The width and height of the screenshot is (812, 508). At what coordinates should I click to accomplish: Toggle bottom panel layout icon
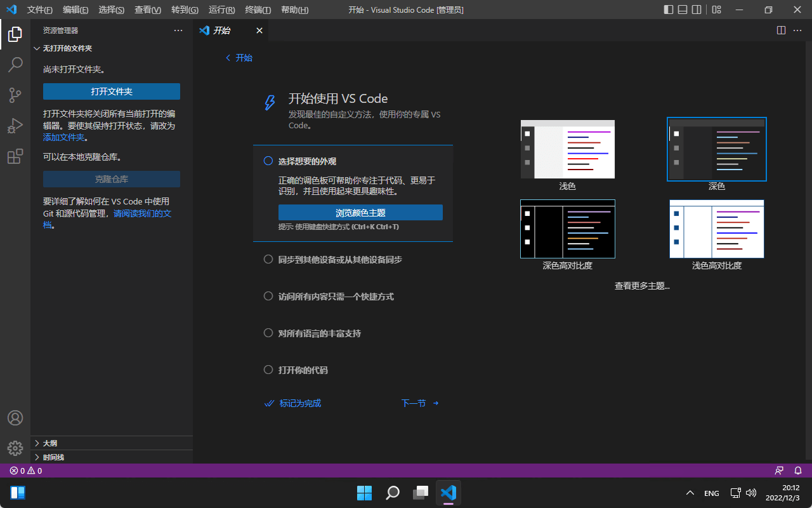pyautogui.click(x=683, y=10)
